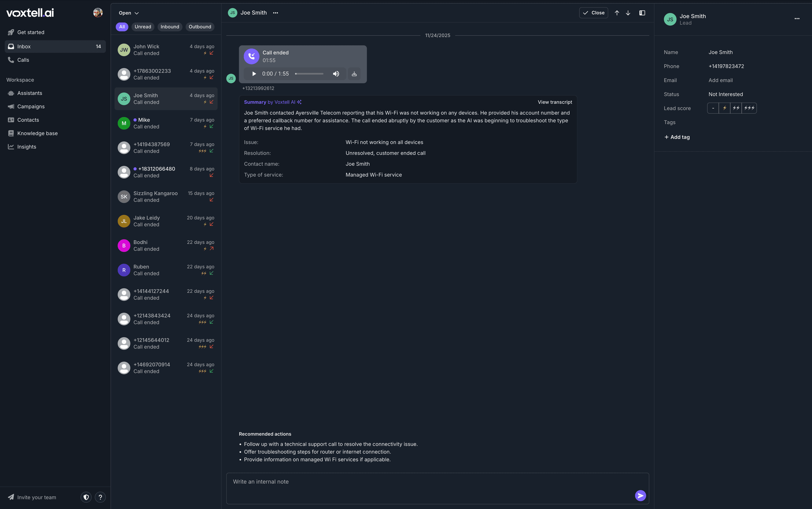Open the Knowledge base section

pyautogui.click(x=37, y=133)
